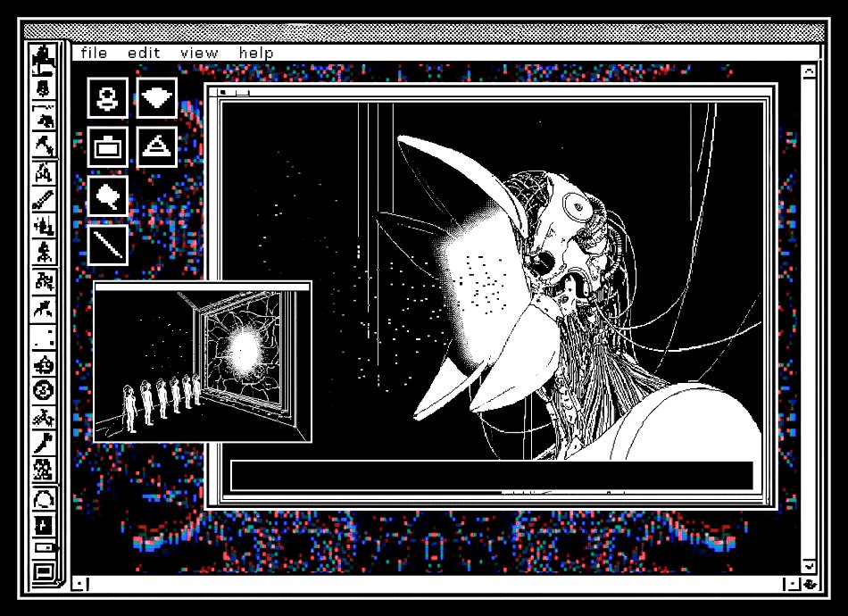Click the monitor-shaped icon at sidebar bottom
Image resolution: width=848 pixels, height=616 pixels.
44,571
